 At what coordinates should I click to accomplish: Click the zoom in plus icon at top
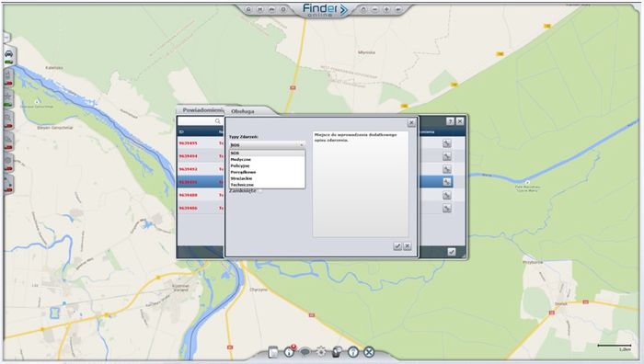tap(386, 9)
